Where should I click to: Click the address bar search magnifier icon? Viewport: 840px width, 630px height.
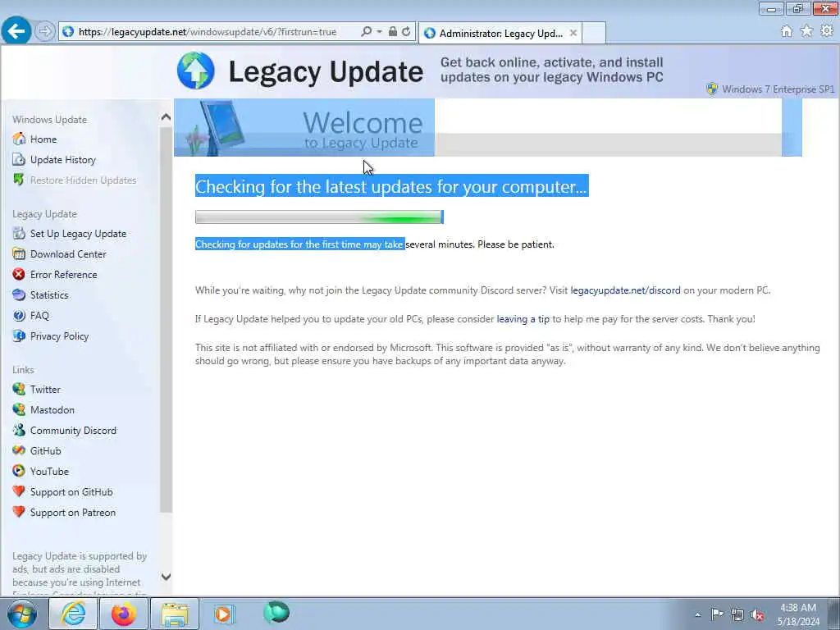tap(366, 32)
